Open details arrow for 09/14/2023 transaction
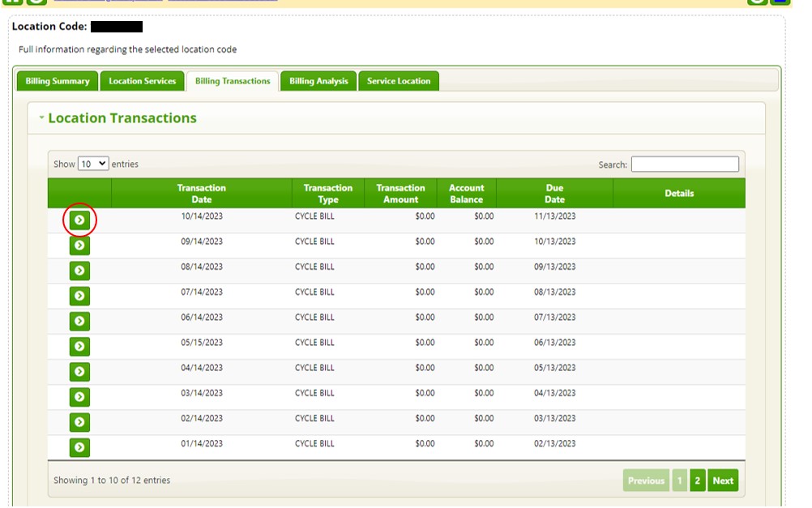812x508 pixels. click(79, 245)
